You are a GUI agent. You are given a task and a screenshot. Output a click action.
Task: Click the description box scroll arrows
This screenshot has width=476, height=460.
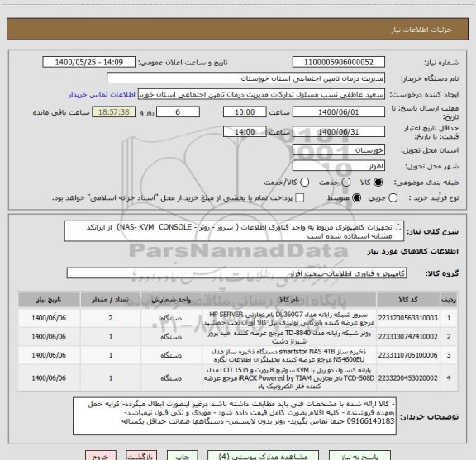[x=398, y=227]
